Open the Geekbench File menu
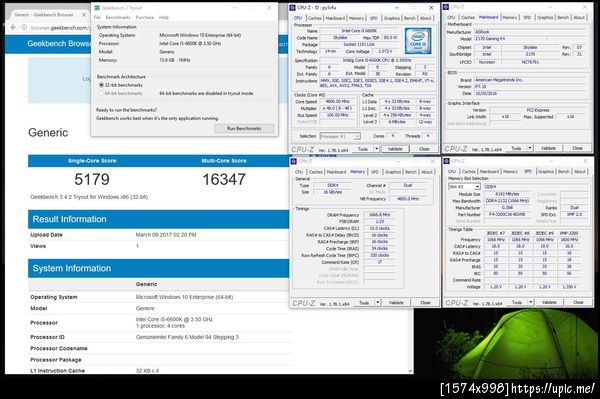Screen dimensions: 600x399 97,18
